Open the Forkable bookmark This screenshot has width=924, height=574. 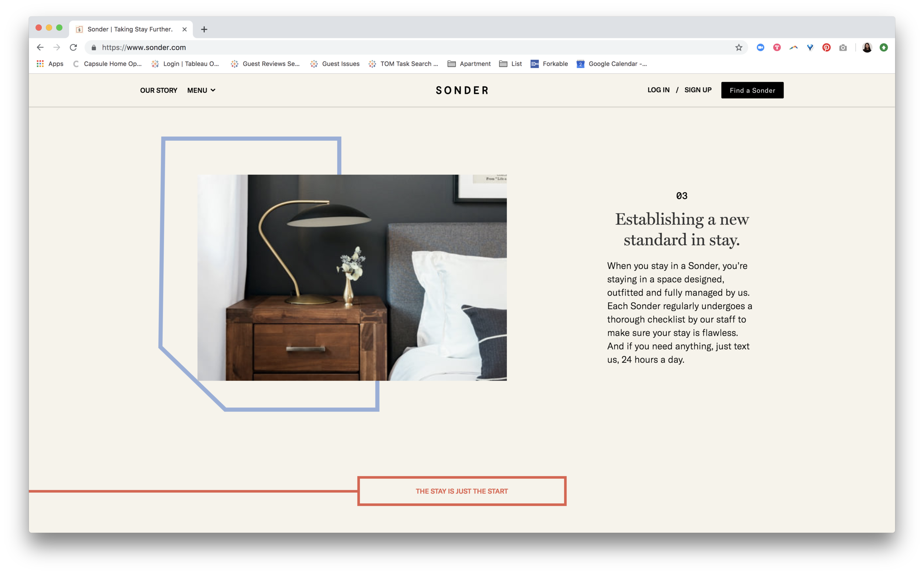pos(549,64)
